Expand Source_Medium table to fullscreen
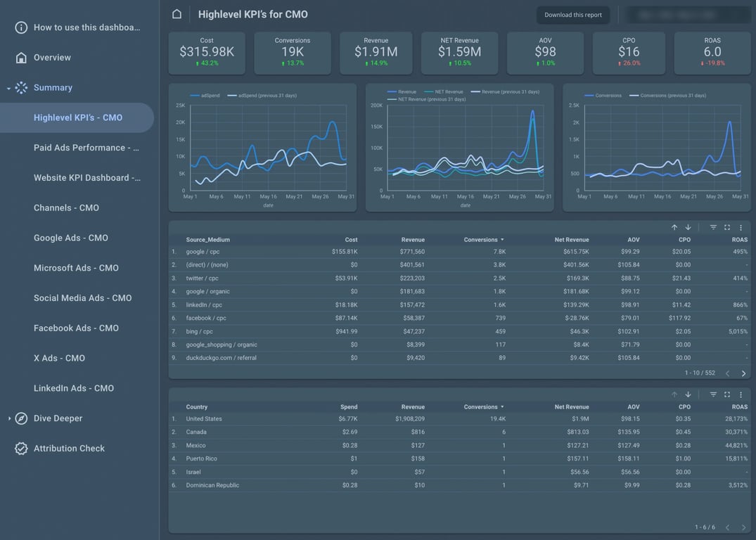This screenshot has width=756, height=540. [727, 227]
